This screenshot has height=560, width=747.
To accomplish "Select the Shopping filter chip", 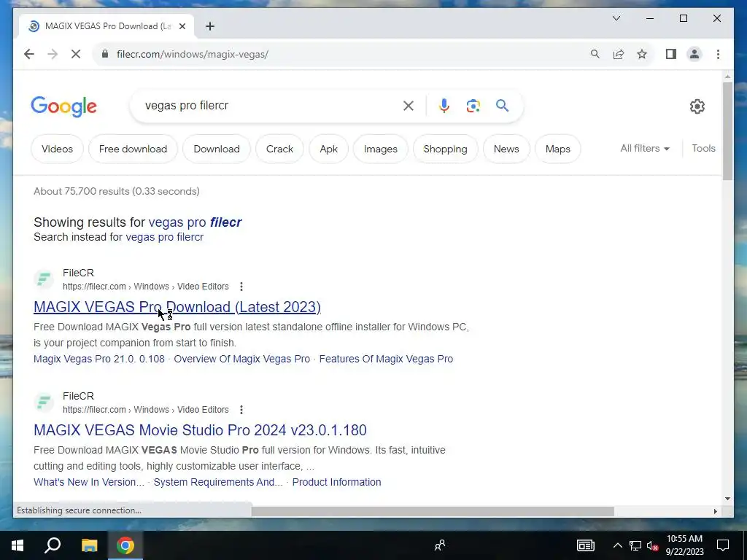I will coord(446,149).
